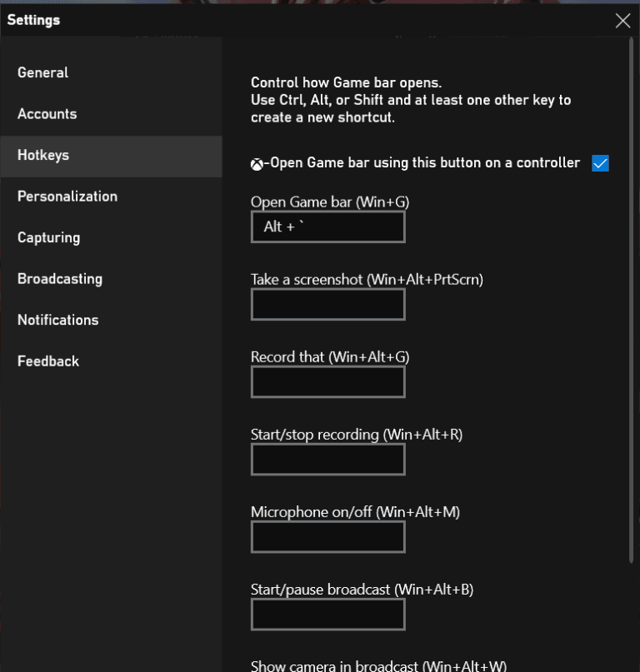Click the Show camera in broadcast label

click(377, 665)
